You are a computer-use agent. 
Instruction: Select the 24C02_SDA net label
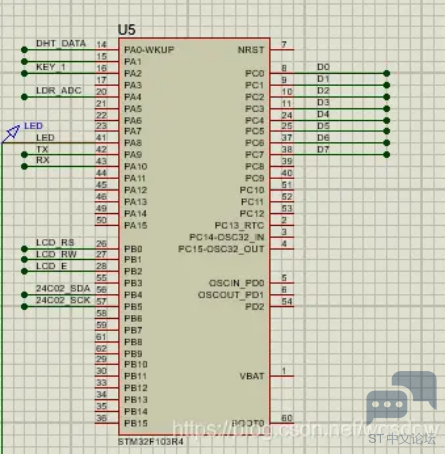click(x=63, y=288)
